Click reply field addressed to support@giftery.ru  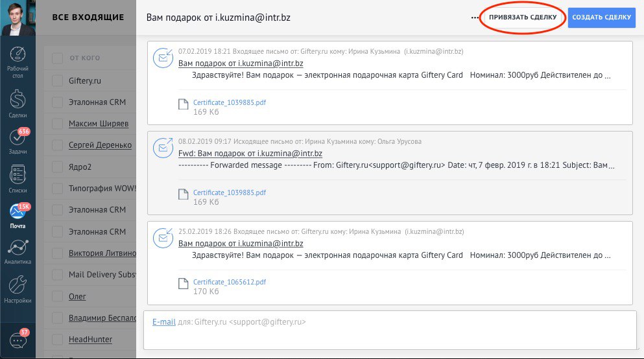(x=390, y=330)
